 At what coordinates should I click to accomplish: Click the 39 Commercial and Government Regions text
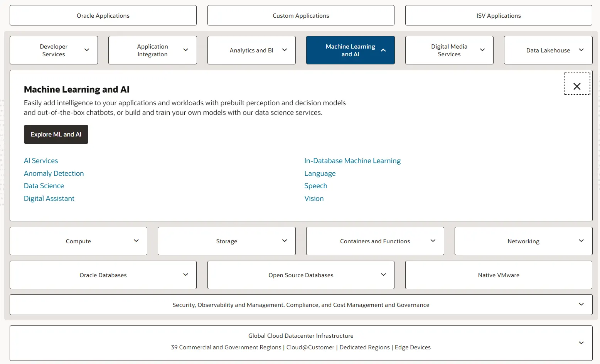coord(226,347)
